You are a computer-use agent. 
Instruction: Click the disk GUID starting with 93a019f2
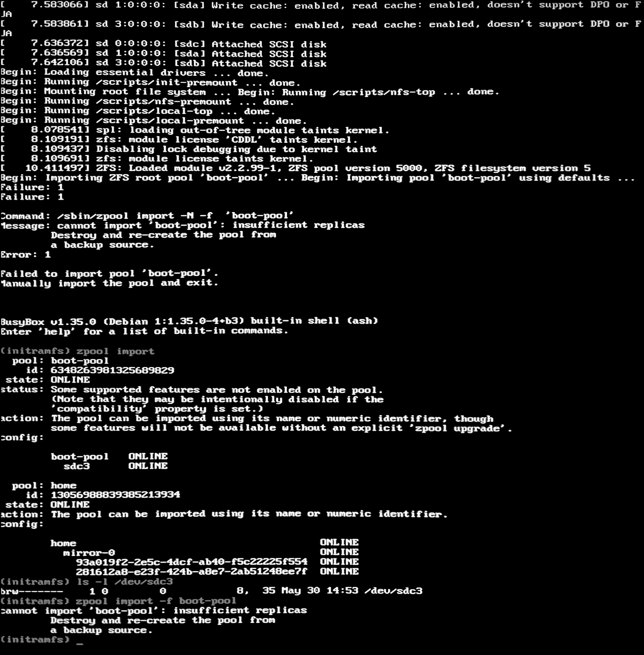(x=192, y=562)
